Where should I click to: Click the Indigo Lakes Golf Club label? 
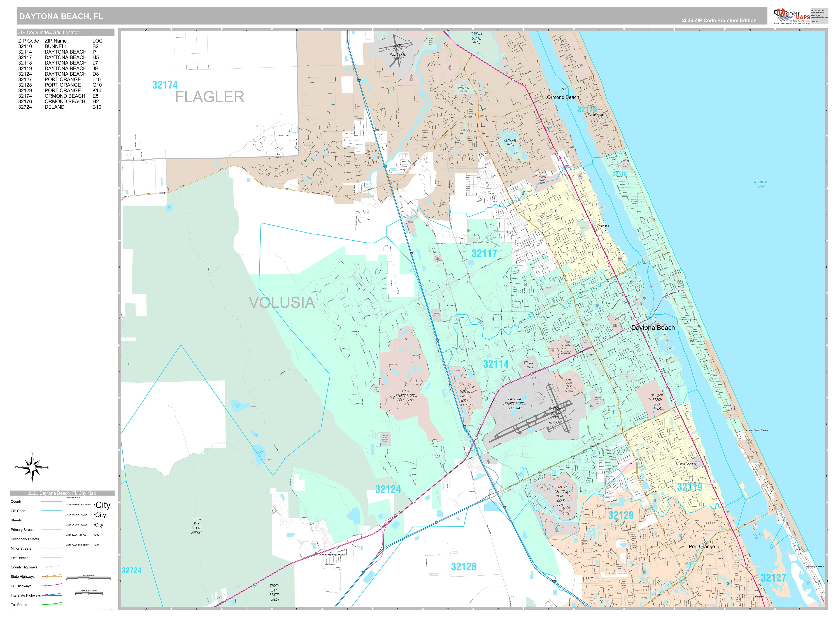click(464, 398)
